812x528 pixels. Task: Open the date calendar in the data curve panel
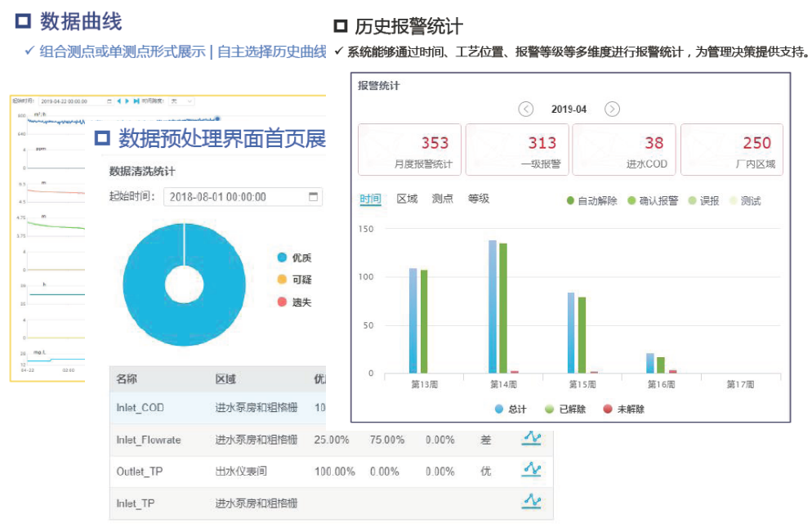pyautogui.click(x=110, y=101)
